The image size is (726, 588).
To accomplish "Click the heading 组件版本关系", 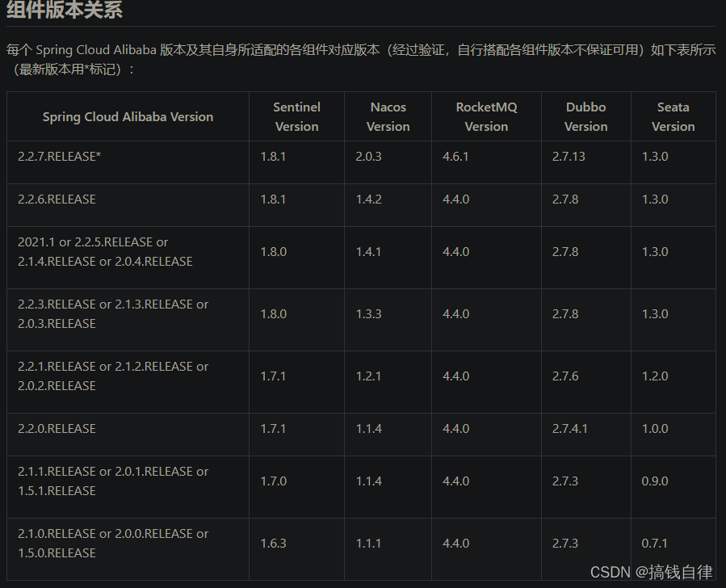I will pos(65,9).
